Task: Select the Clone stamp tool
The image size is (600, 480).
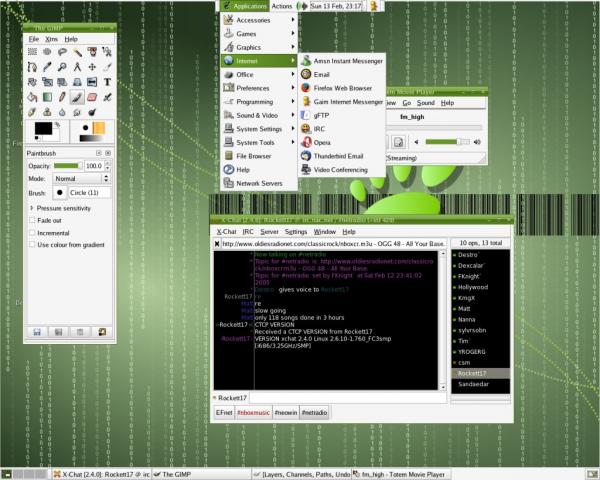Action: [x=47, y=112]
